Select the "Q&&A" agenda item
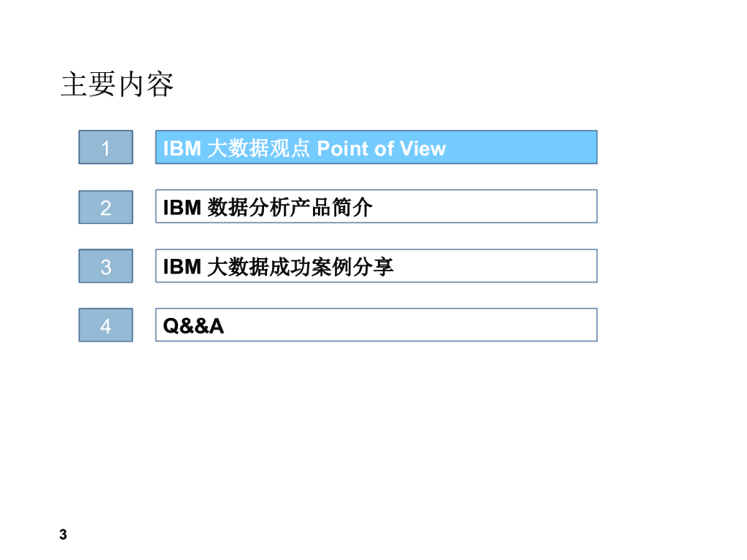This screenshot has width=747, height=560. tap(193, 325)
